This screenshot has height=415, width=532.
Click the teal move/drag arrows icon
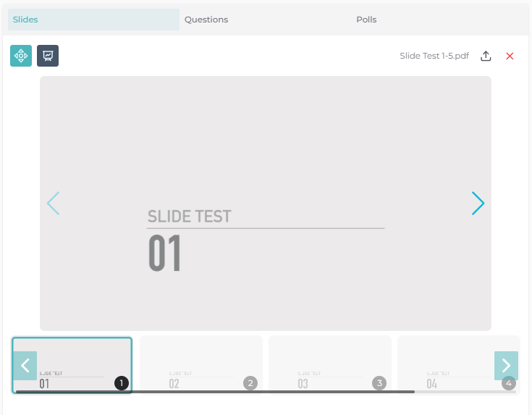tap(21, 56)
